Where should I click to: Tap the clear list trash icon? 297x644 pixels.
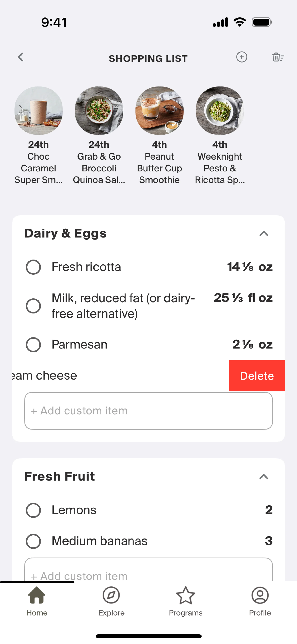[278, 57]
